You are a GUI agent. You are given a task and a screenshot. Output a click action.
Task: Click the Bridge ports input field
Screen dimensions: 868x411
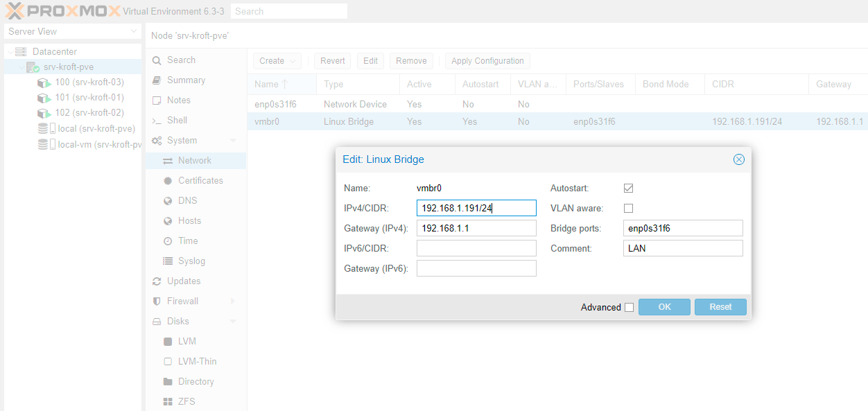coord(683,228)
